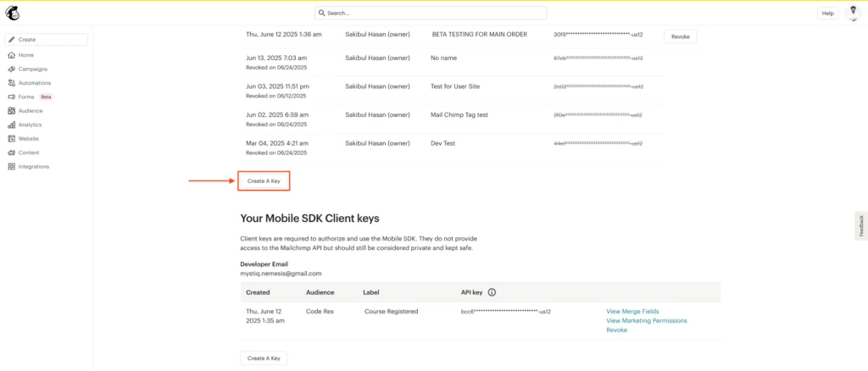The height and width of the screenshot is (371, 868).
Task: Select the Audience icon
Action: (x=12, y=111)
